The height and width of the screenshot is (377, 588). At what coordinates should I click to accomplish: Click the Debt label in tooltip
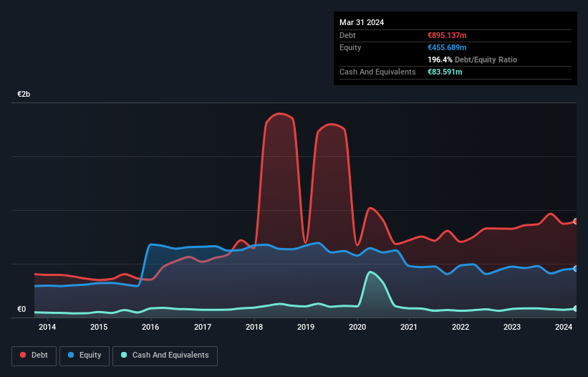point(347,35)
